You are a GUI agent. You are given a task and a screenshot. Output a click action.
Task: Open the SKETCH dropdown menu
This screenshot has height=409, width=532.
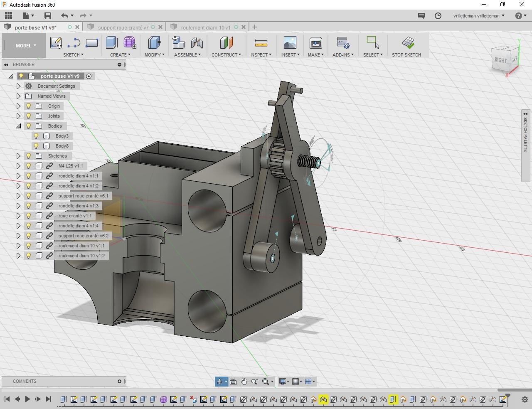(x=73, y=55)
